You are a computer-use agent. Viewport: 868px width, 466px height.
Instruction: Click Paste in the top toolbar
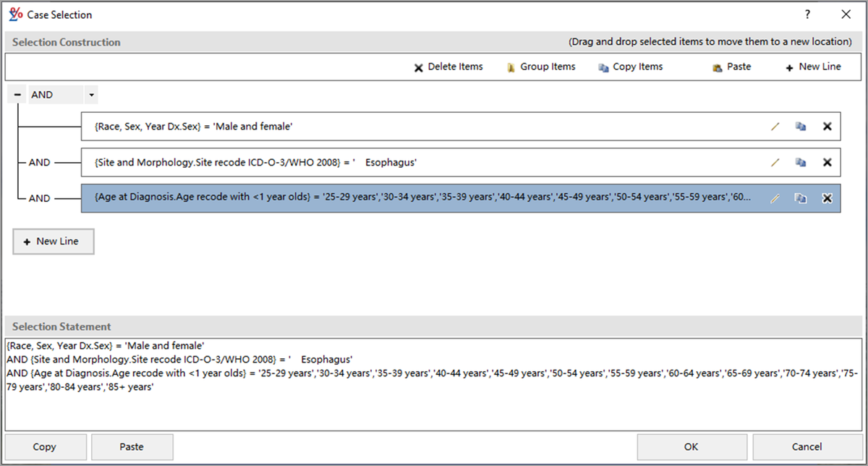pyautogui.click(x=731, y=67)
